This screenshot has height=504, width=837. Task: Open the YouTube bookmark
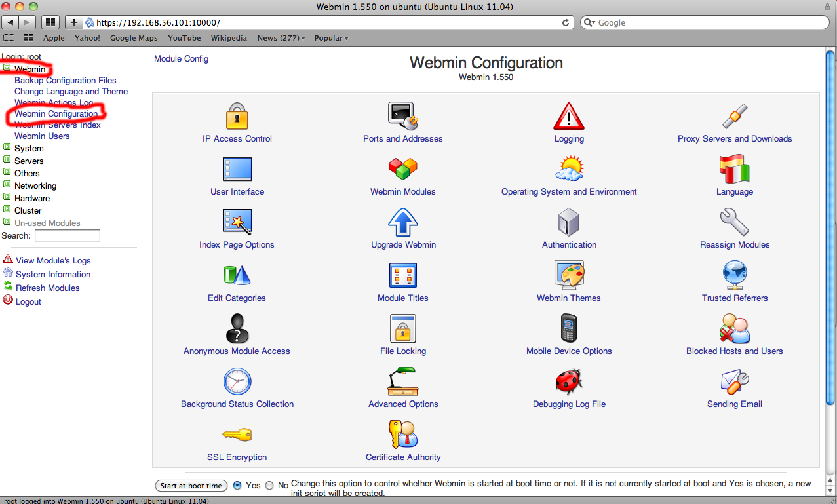click(x=184, y=38)
